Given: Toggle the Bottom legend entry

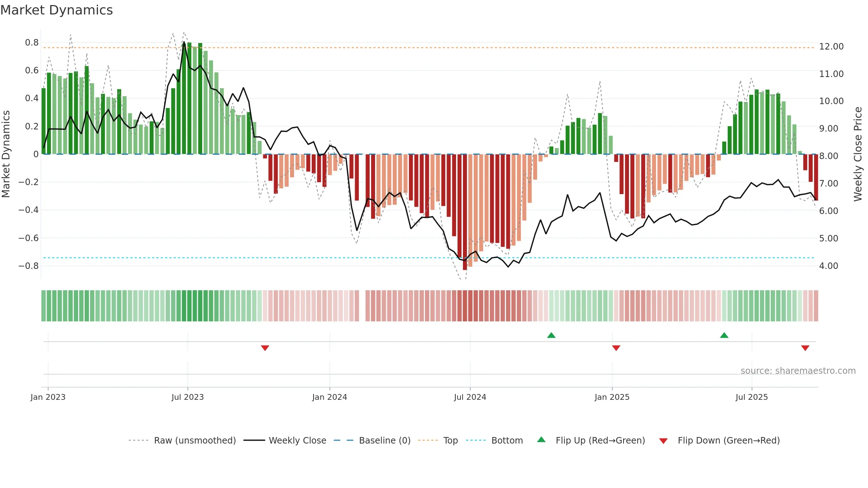Looking at the screenshot, I should point(494,440).
